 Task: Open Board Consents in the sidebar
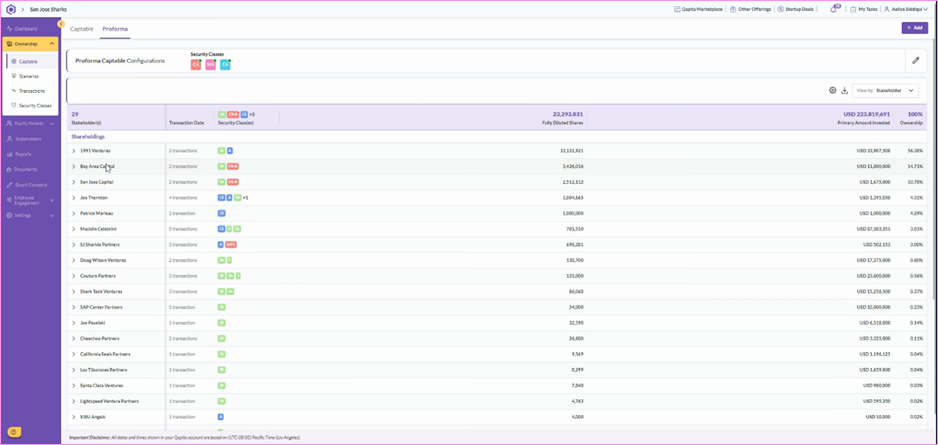click(x=31, y=185)
